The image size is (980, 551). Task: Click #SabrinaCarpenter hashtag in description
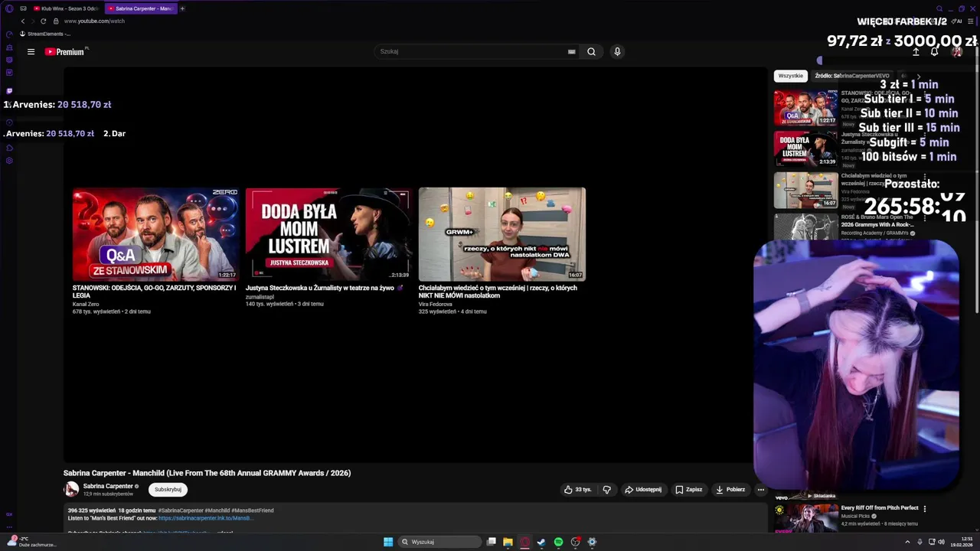180,510
